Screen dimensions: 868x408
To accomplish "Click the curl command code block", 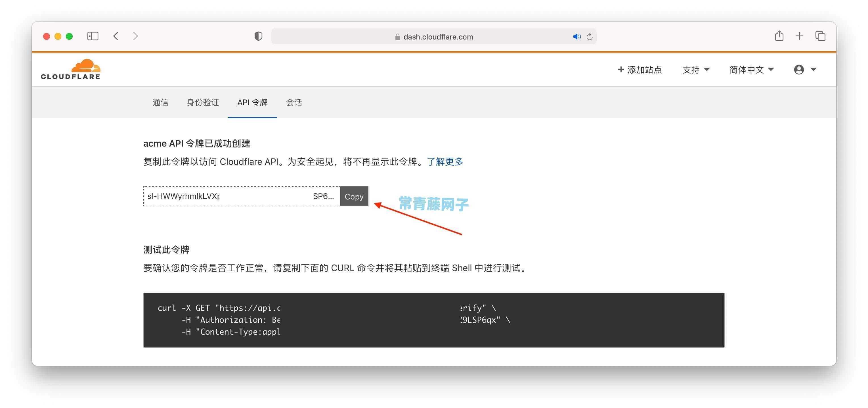I will tap(434, 320).
